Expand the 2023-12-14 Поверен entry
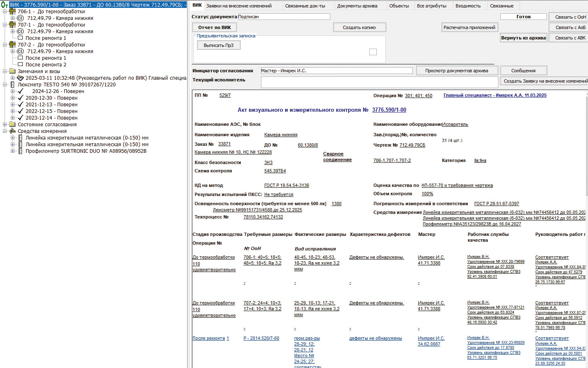Image resolution: width=588 pixels, height=368 pixels. tap(13, 118)
